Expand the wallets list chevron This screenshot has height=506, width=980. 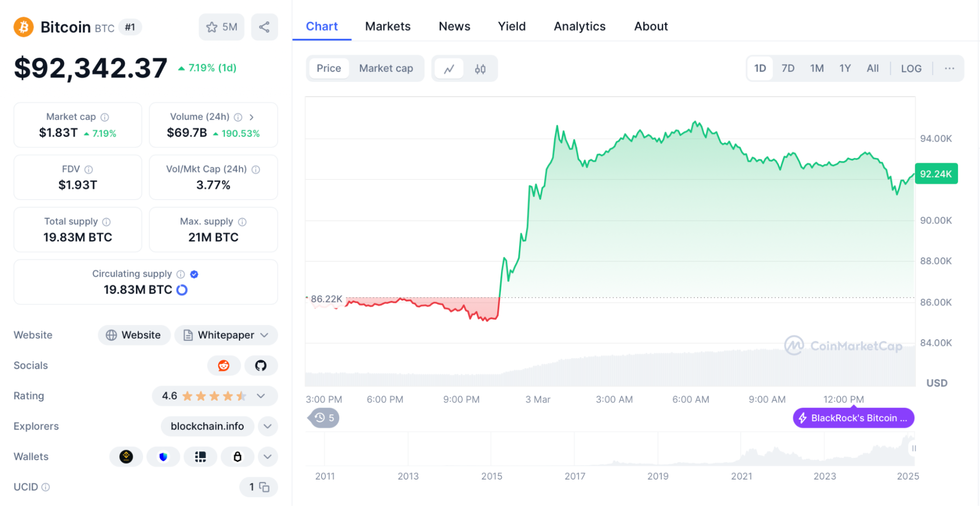pos(268,456)
